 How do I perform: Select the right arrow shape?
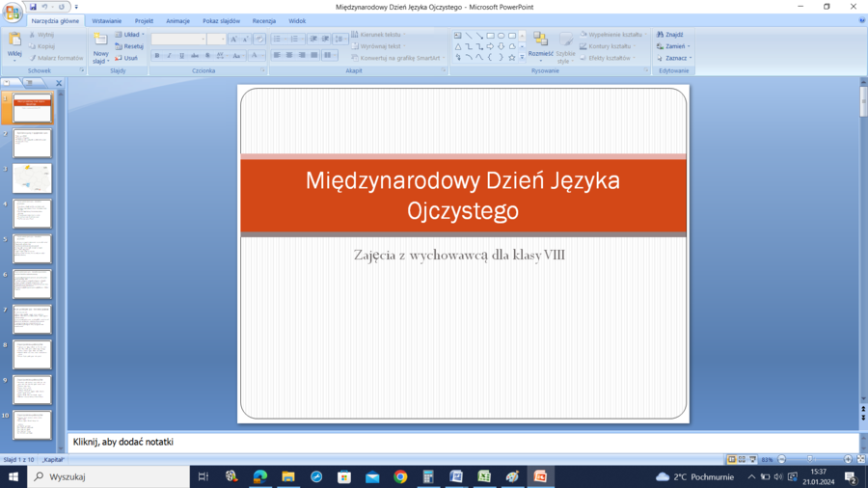491,46
